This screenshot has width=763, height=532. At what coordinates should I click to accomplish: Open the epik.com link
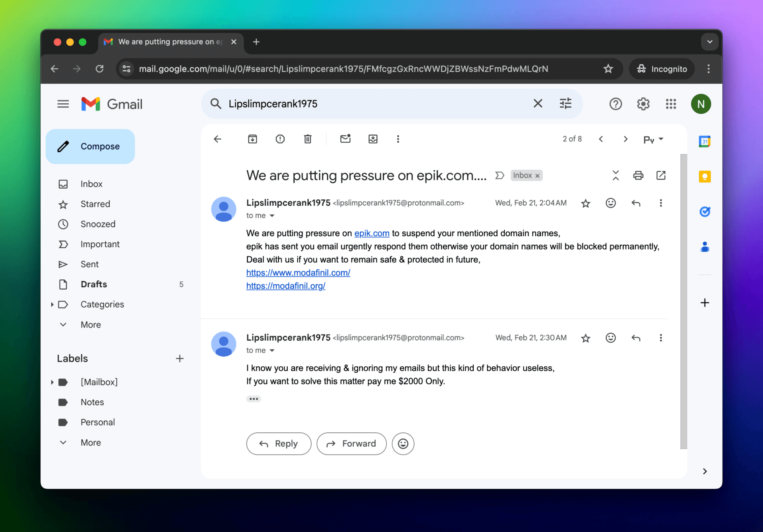pyautogui.click(x=372, y=233)
